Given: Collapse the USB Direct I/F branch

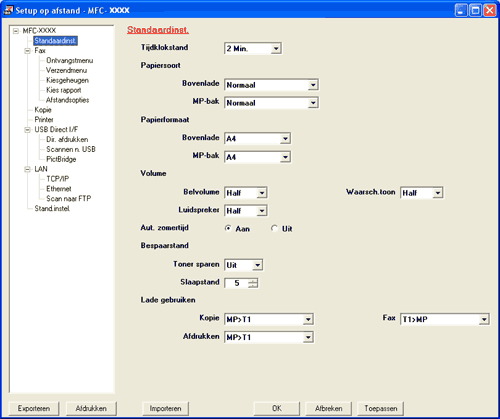Looking at the screenshot, I should 27,130.
